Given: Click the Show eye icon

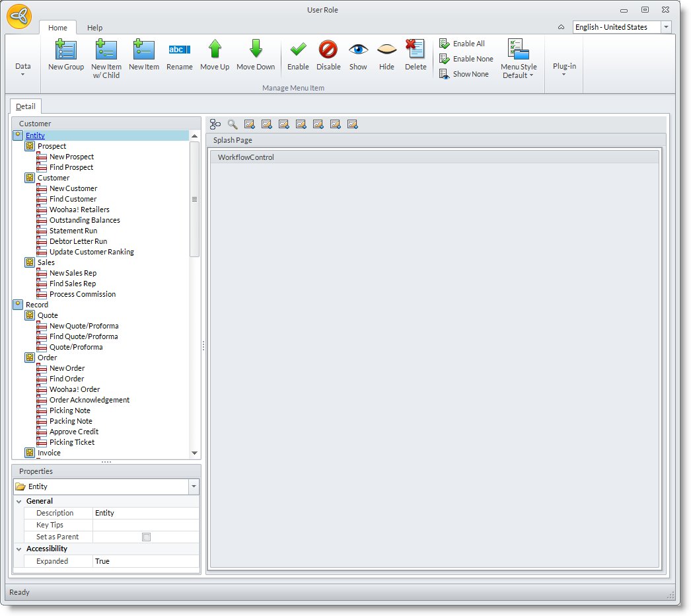Looking at the screenshot, I should tap(358, 50).
